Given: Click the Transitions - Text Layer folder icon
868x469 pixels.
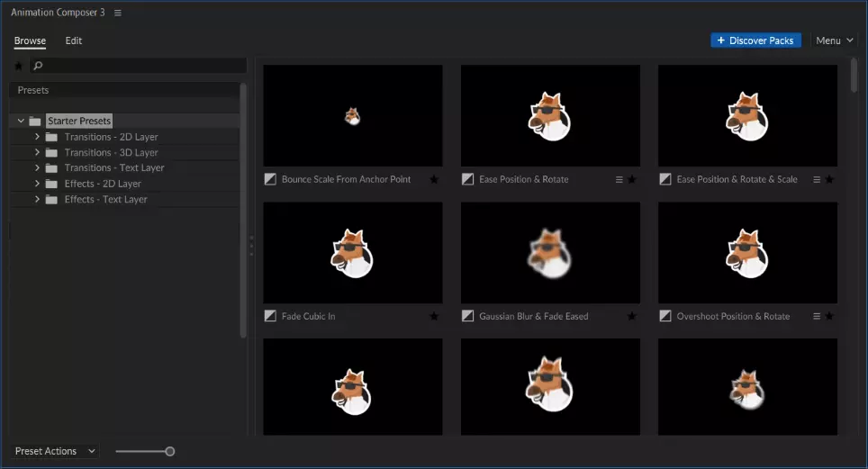Looking at the screenshot, I should click(51, 167).
